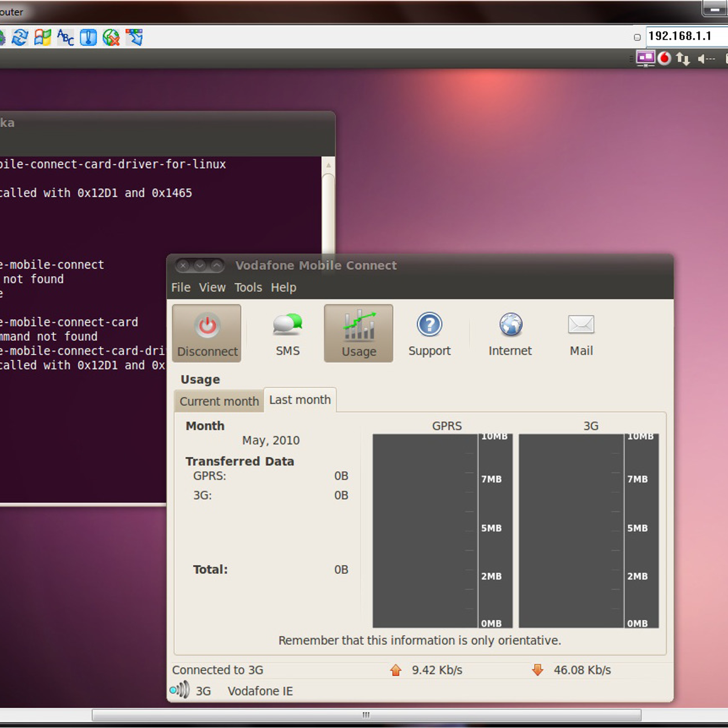Image resolution: width=728 pixels, height=728 pixels.
Task: Close the Vodafone Mobile Connect window
Action: [x=183, y=265]
